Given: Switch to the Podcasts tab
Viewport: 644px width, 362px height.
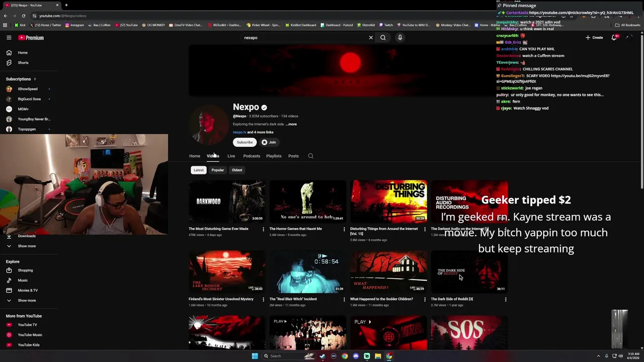Looking at the screenshot, I should [x=252, y=156].
